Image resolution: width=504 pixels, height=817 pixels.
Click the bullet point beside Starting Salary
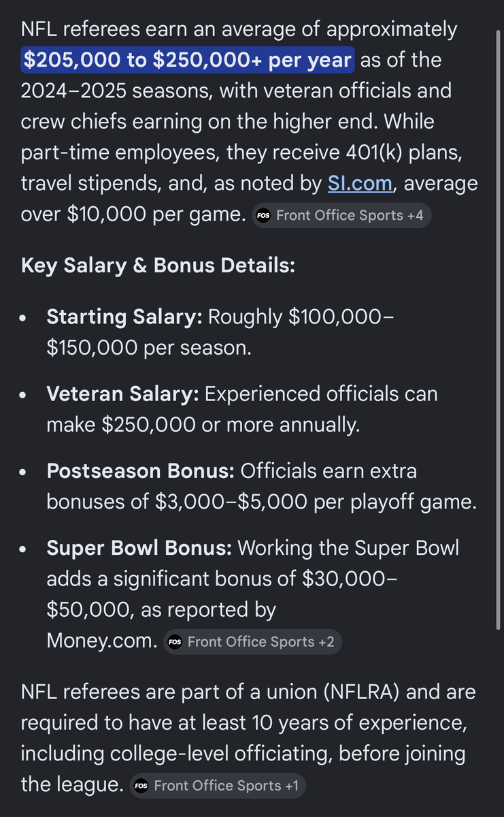click(x=24, y=319)
